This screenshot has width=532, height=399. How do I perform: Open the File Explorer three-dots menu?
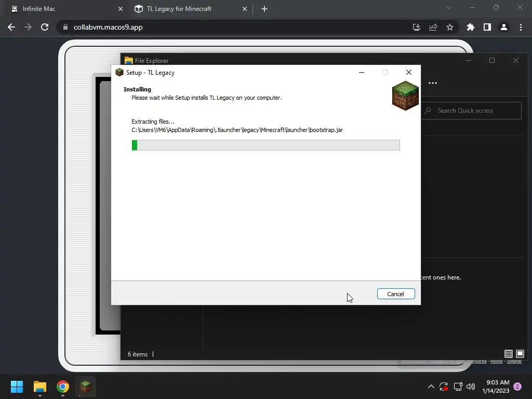click(x=433, y=83)
